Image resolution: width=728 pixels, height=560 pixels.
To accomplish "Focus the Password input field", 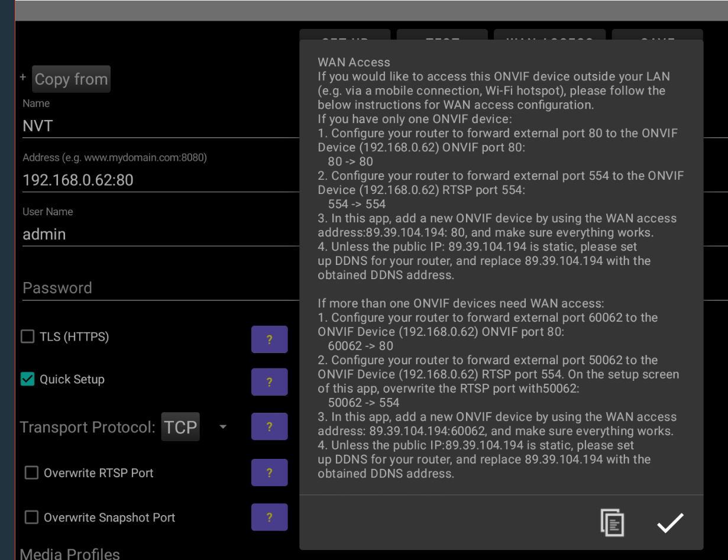I will (x=160, y=288).
